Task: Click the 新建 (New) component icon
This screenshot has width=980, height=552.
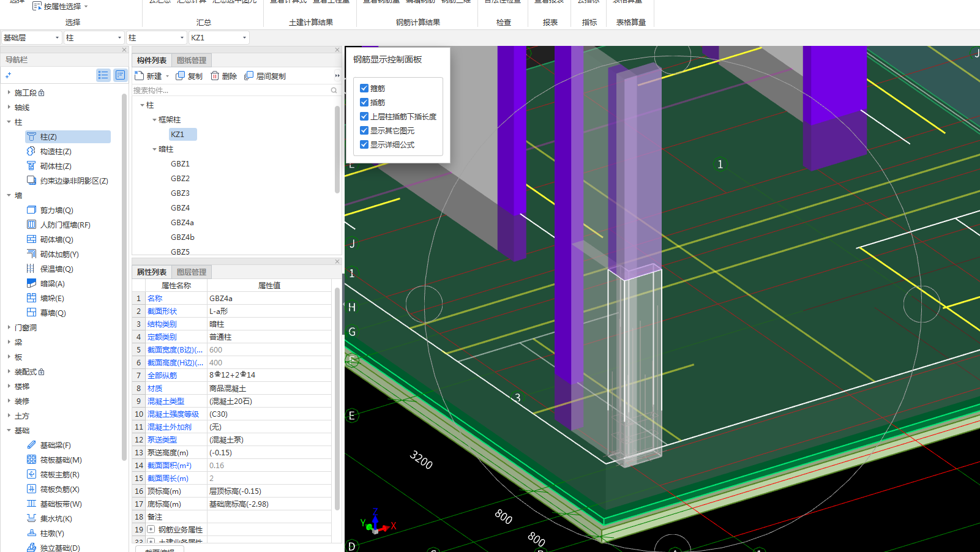Action: (x=139, y=75)
